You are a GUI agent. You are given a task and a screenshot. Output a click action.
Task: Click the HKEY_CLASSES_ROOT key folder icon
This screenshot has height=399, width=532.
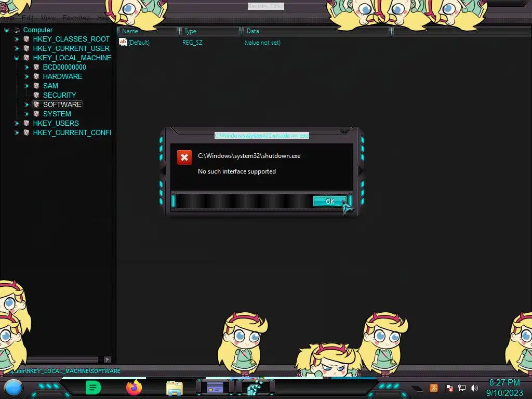click(x=26, y=39)
